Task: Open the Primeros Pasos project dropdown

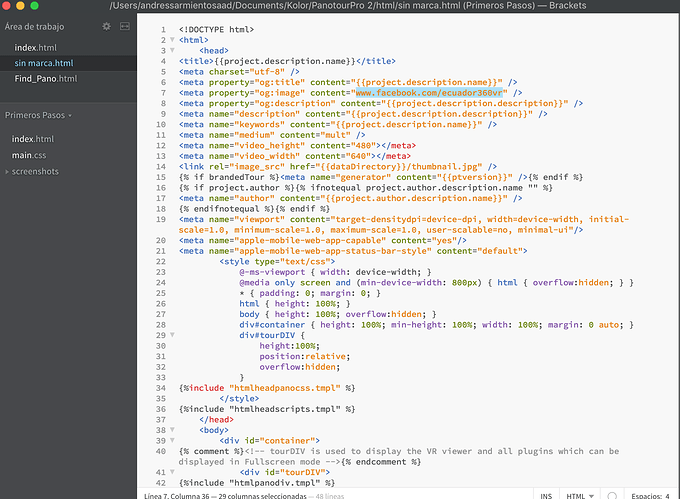Action: (x=39, y=115)
